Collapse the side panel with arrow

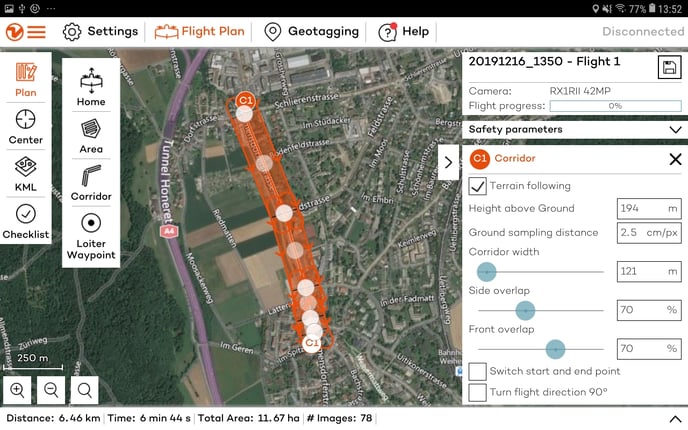pos(448,162)
